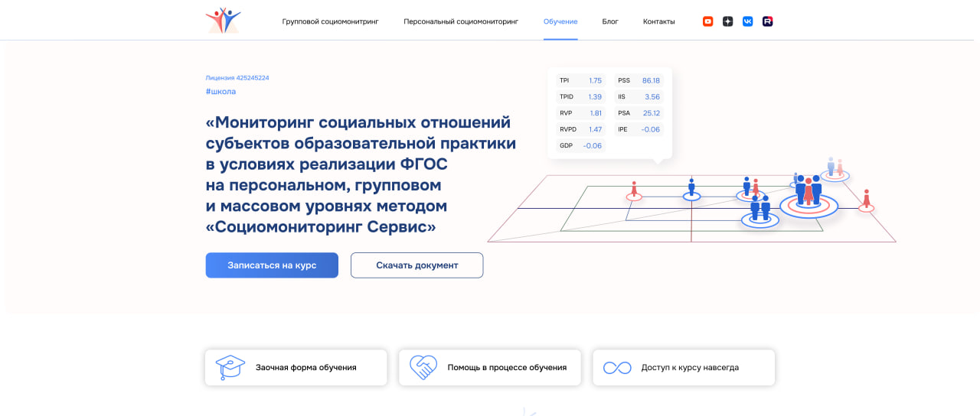
Task: Click the RVPD value 1.47
Action: [x=595, y=129]
